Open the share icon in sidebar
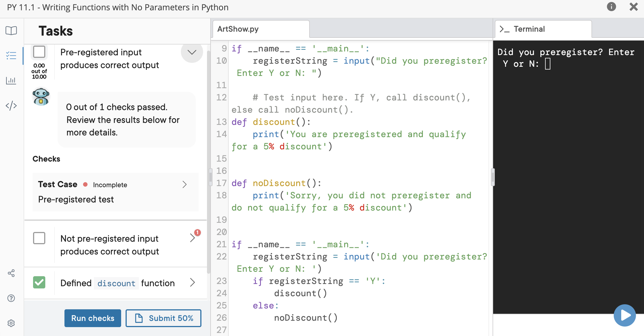 pyautogui.click(x=11, y=273)
